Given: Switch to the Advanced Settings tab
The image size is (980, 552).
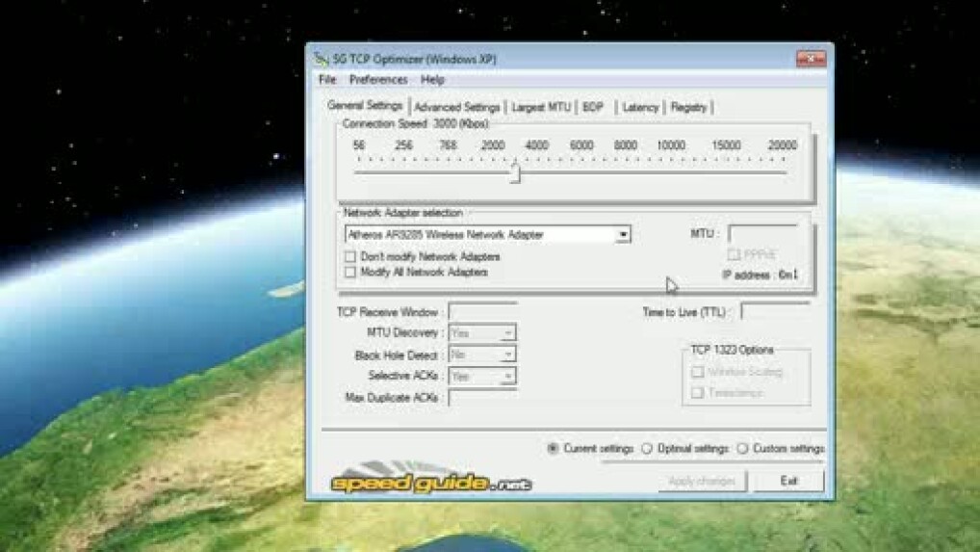Looking at the screenshot, I should tap(456, 108).
